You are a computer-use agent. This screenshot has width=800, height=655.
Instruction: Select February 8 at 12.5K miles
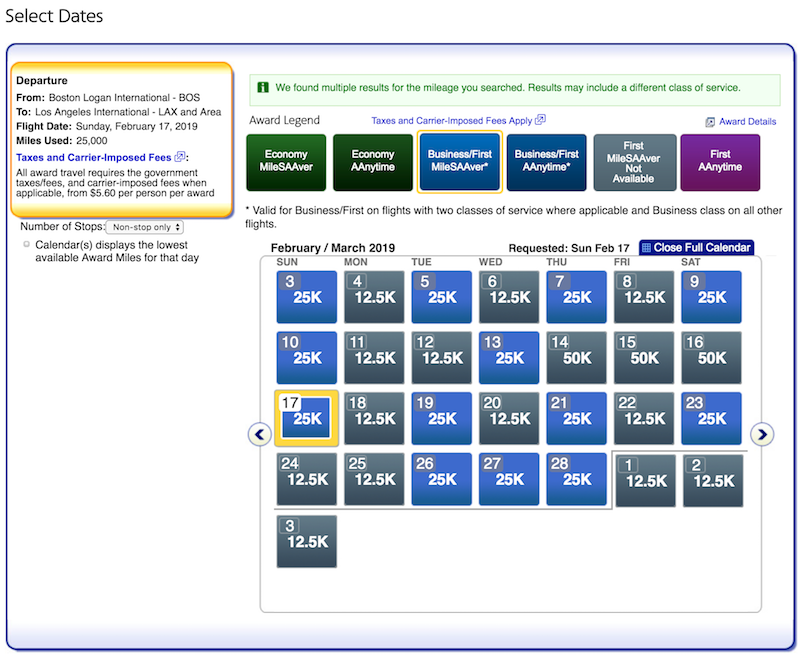[644, 297]
